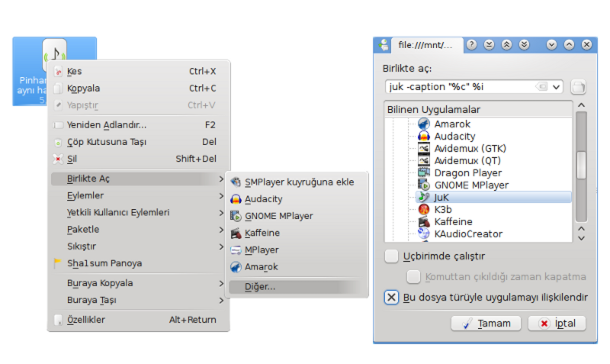Click the Audacity icon in application list

424,136
